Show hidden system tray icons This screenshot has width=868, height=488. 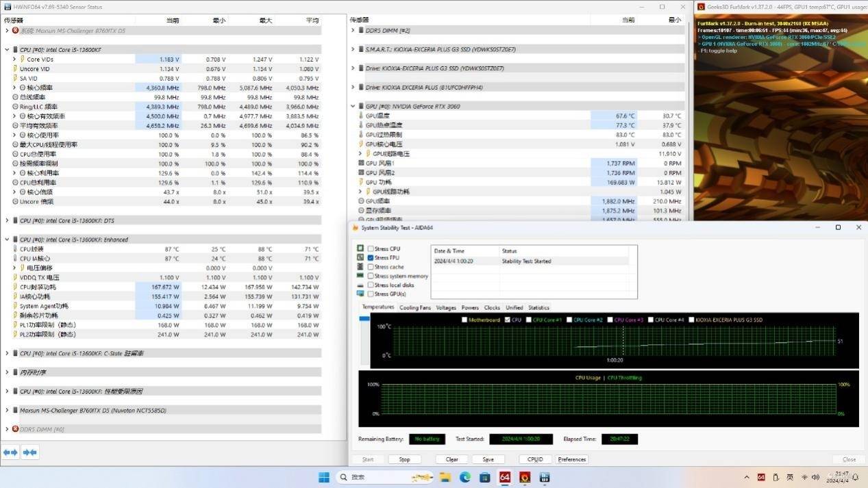click(746, 477)
